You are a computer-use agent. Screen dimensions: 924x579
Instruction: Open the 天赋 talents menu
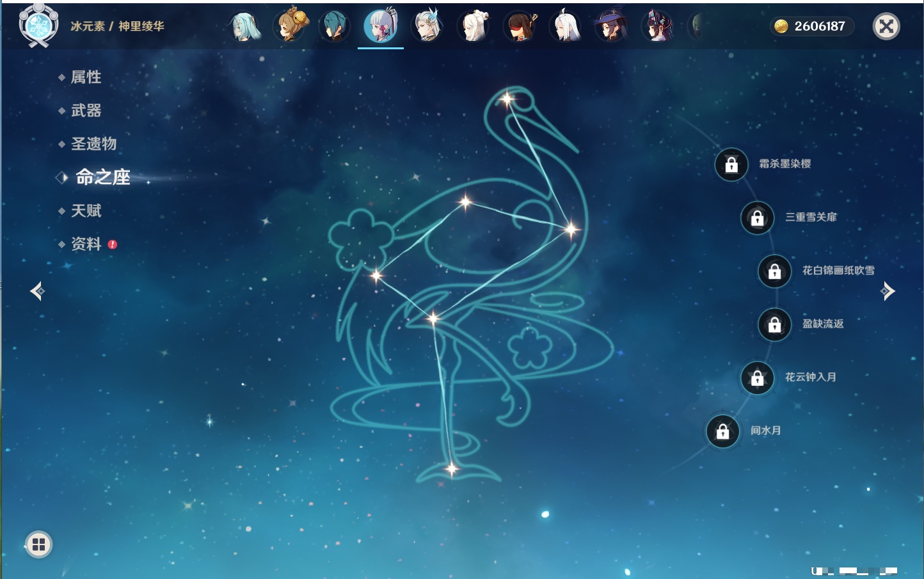86,210
